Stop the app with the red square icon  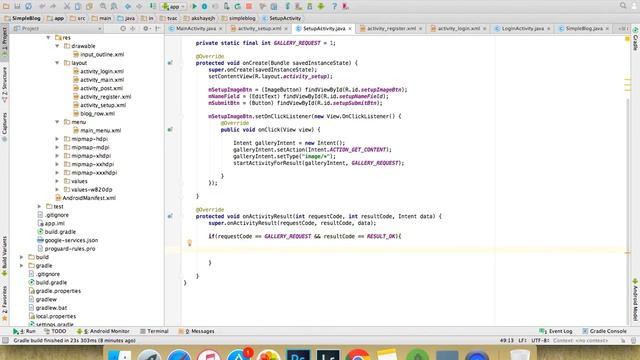[x=249, y=6]
